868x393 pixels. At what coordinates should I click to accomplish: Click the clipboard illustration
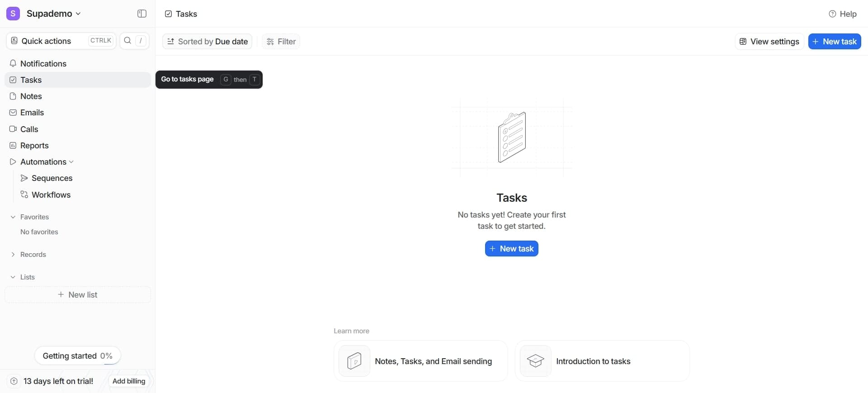(x=512, y=137)
